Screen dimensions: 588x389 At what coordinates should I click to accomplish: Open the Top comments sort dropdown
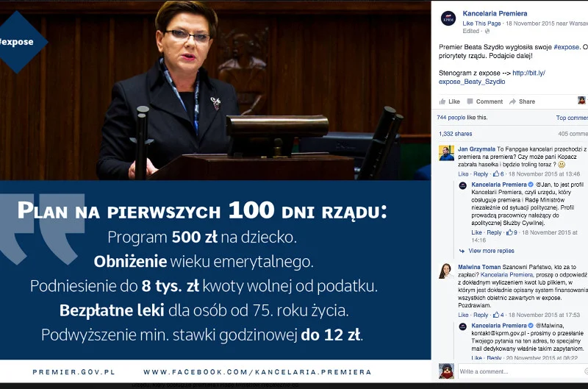tap(572, 118)
